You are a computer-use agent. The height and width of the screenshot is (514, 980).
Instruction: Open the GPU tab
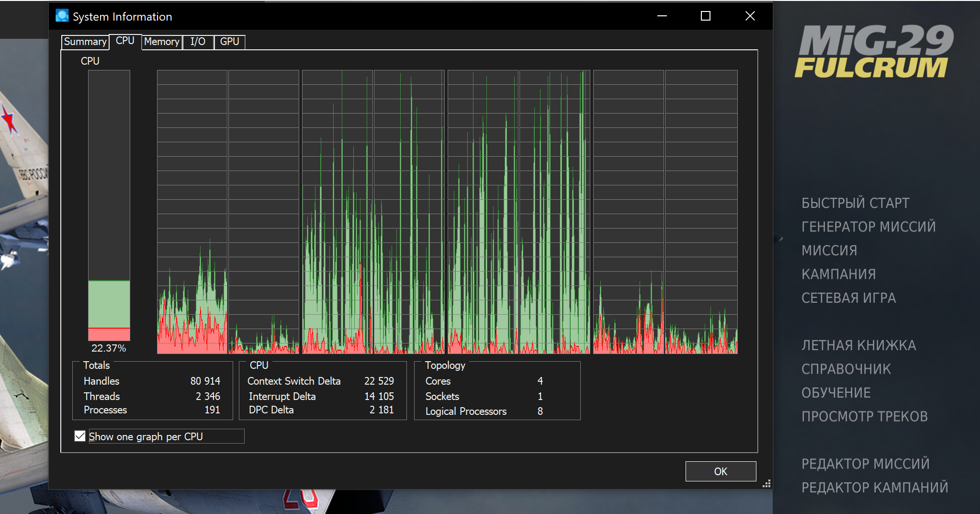(229, 42)
